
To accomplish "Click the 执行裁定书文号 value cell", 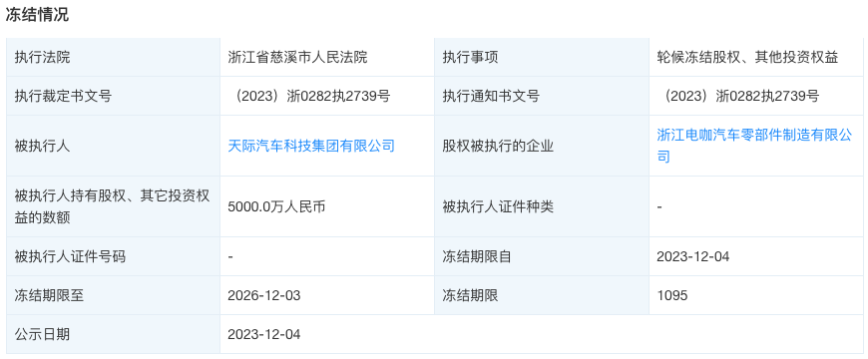I will (327, 96).
